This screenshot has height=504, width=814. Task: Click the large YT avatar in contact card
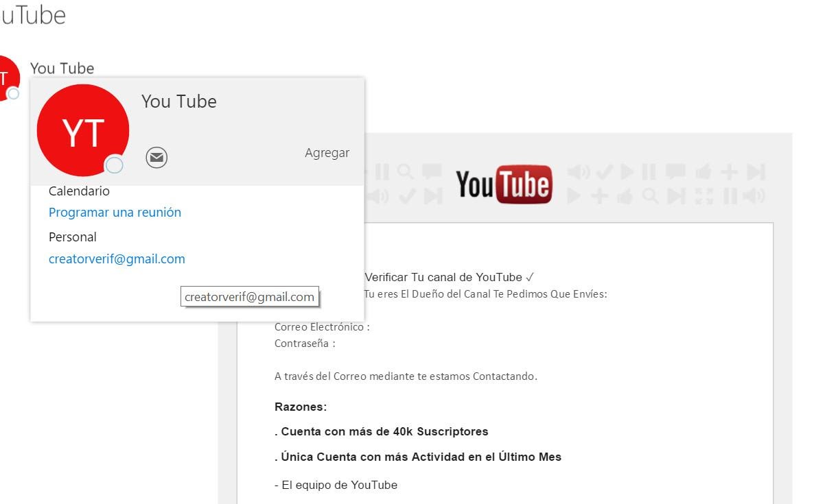pyautogui.click(x=83, y=131)
